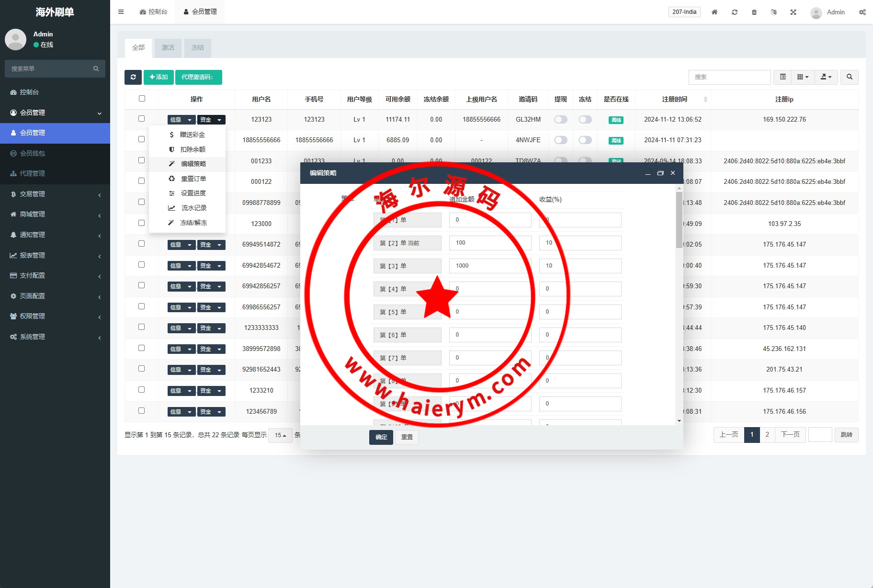Toggle the withdraw switch for user 123123
This screenshot has width=873, height=588.
tap(560, 120)
